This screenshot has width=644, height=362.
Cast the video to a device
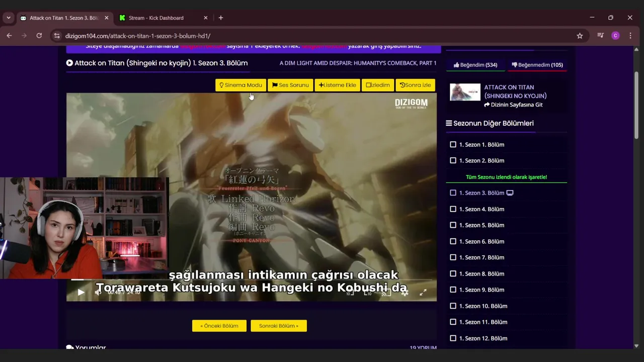point(386,292)
